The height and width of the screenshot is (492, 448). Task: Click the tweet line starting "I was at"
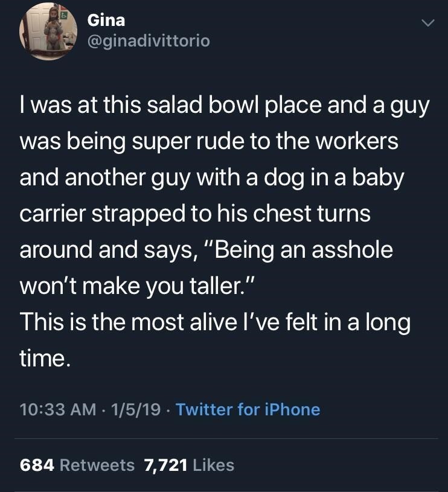pos(224,107)
